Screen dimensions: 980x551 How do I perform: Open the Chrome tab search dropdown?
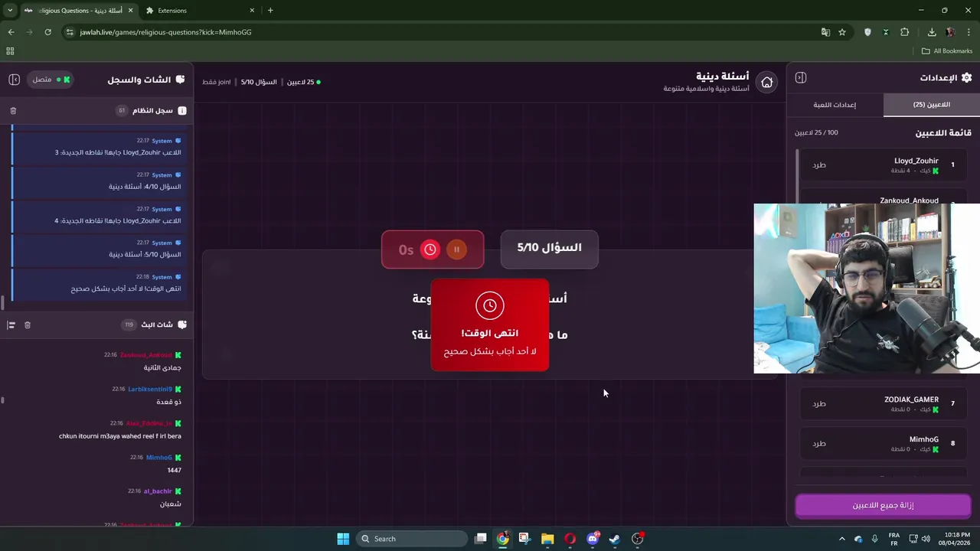click(x=10, y=11)
